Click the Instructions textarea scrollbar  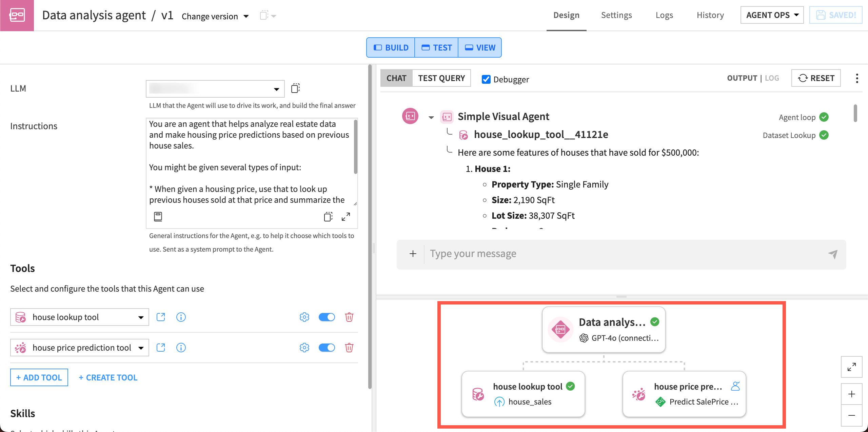pos(355,146)
